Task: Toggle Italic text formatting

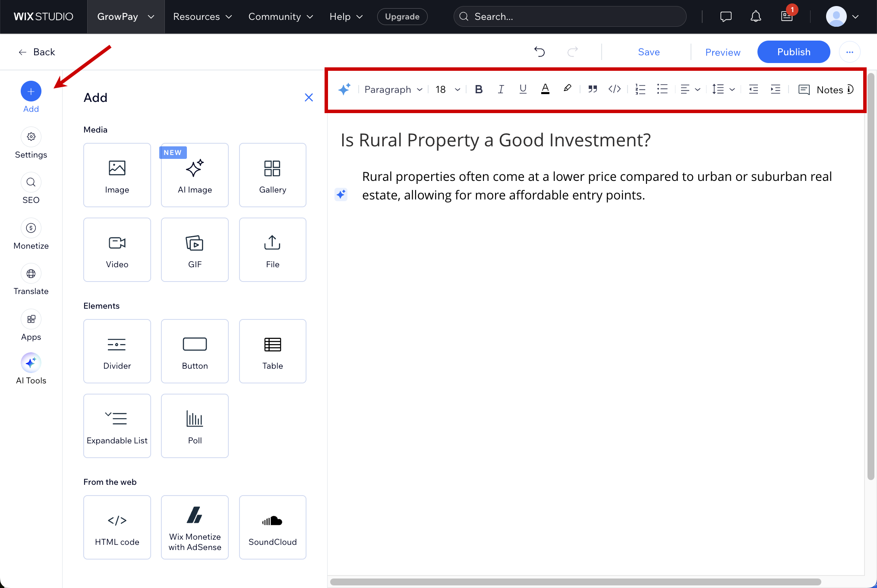Action: pyautogui.click(x=501, y=89)
